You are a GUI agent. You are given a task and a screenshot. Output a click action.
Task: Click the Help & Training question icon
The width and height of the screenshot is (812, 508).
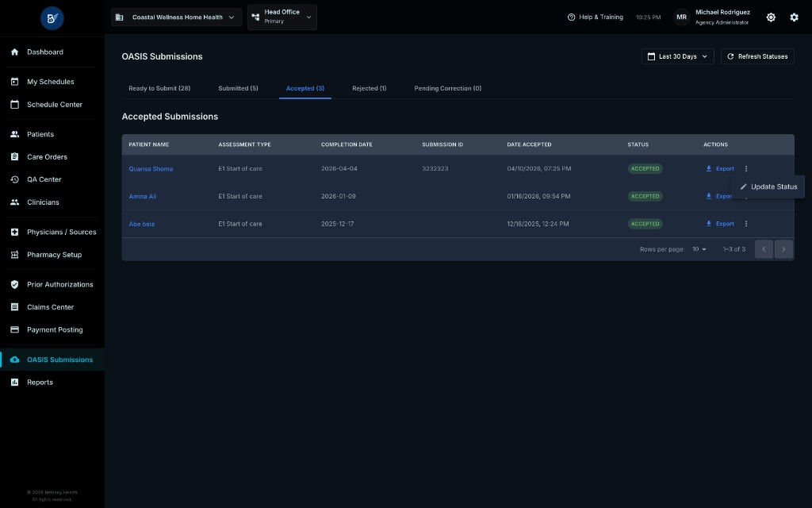(x=571, y=17)
